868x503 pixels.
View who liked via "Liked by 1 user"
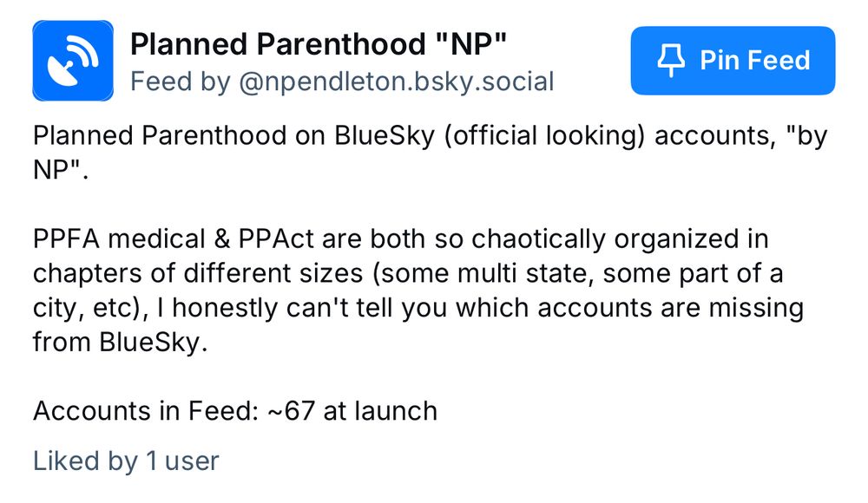[126, 461]
